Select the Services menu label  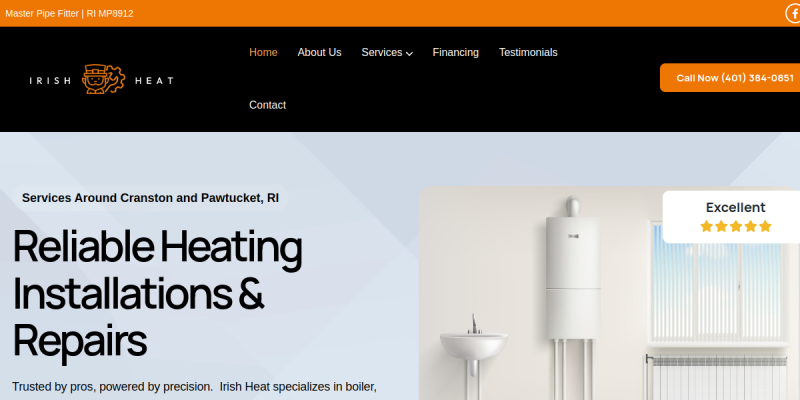[x=382, y=53]
